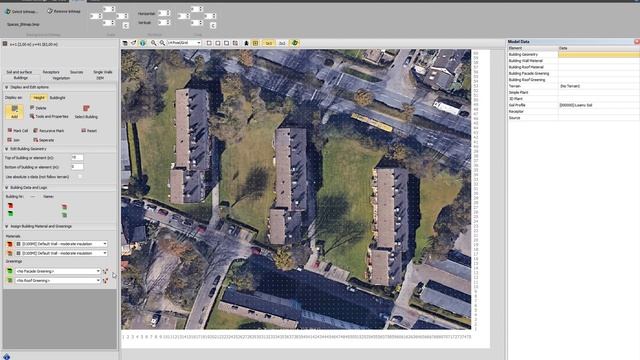Click the Select bitmap button
This screenshot has width=640, height=360.
coord(21,11)
